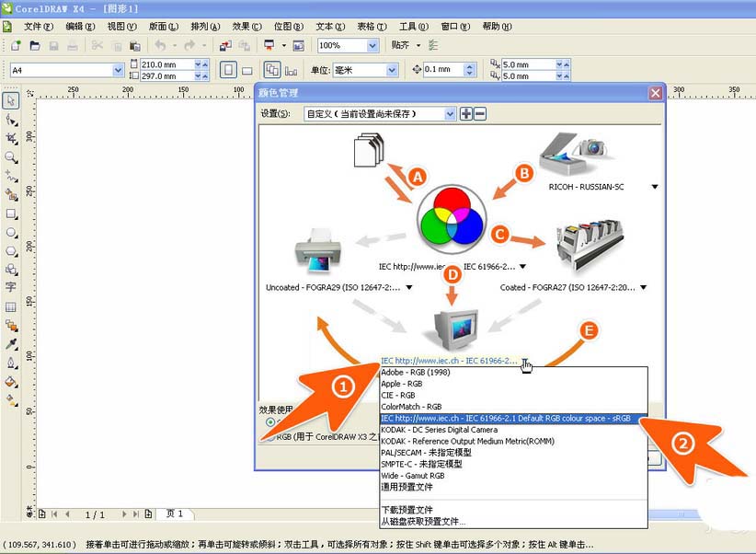Expand the RICOH - RUSSIAN-SC scanner profile dropdown
756x554 pixels.
(655, 187)
